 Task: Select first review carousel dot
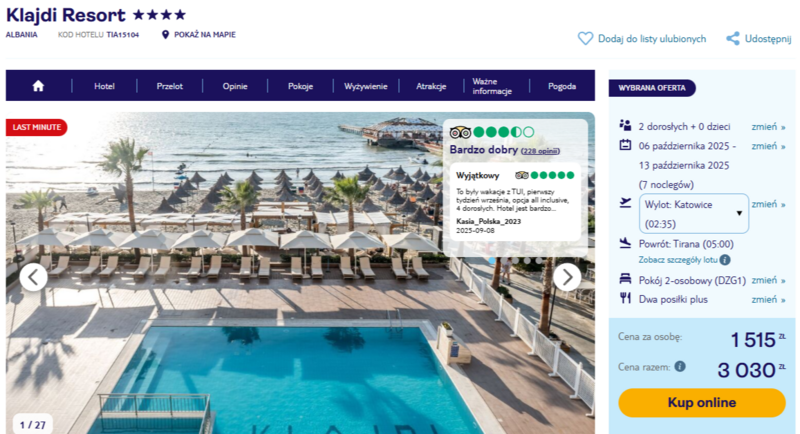click(492, 261)
